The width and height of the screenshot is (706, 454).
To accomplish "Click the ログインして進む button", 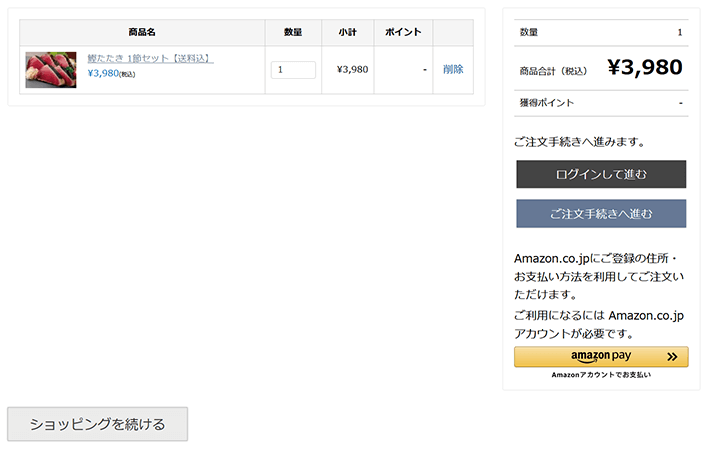I will (x=601, y=174).
